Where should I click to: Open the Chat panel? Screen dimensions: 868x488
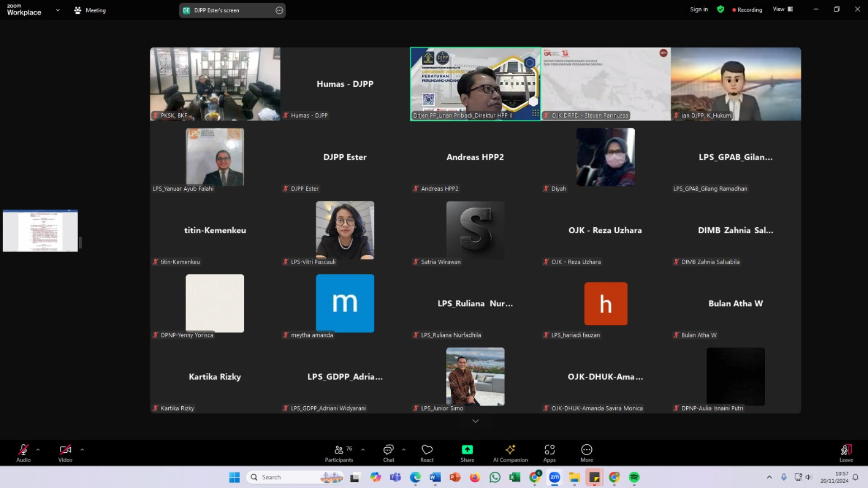[x=388, y=453]
